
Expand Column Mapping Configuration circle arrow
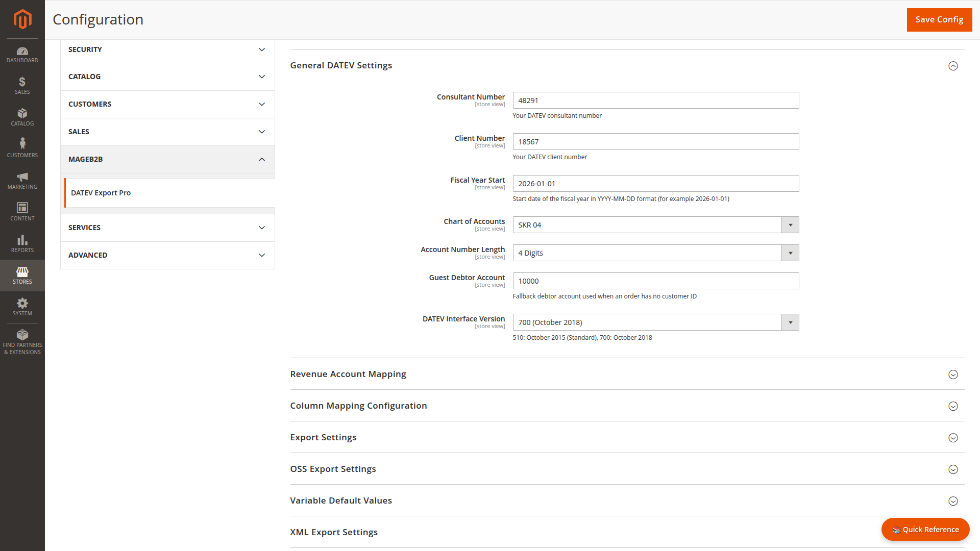tap(953, 406)
